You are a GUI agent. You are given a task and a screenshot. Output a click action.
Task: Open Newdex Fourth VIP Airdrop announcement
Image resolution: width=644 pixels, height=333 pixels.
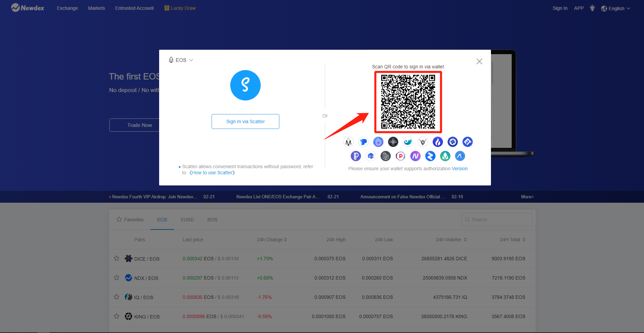155,197
